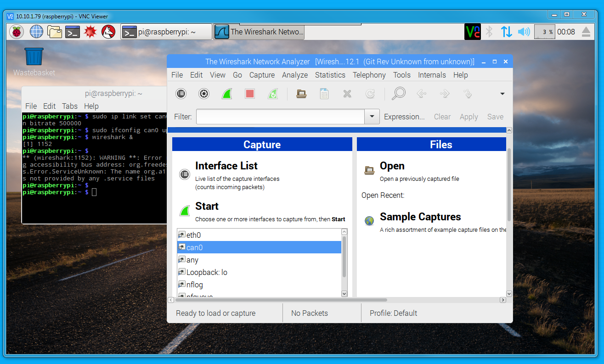The width and height of the screenshot is (604, 364).
Task: Launch the terminal from the taskbar launcher
Action: [x=73, y=32]
